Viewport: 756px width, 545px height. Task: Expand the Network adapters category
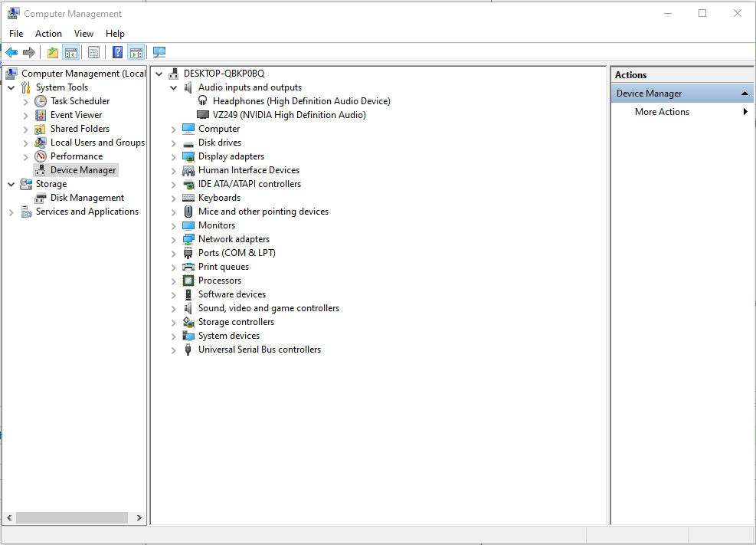click(x=174, y=239)
